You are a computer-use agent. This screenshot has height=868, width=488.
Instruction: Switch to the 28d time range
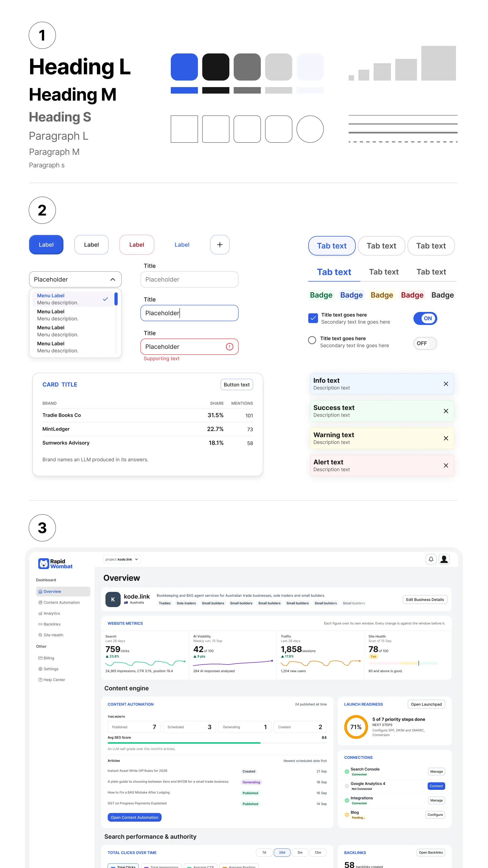tap(282, 853)
